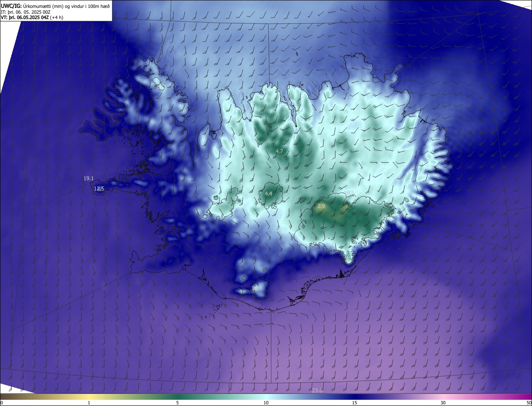Click the color scale tick label '5'
The image size is (532, 406).
[x=177, y=403]
